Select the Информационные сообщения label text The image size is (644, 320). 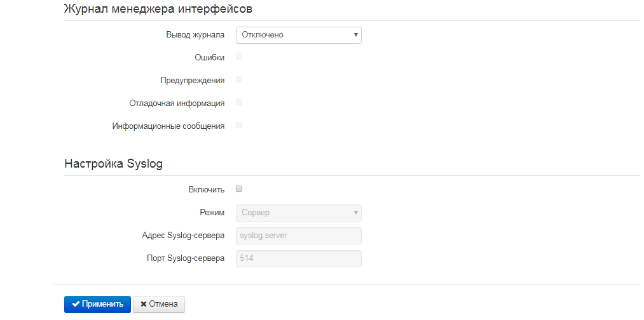(x=168, y=126)
